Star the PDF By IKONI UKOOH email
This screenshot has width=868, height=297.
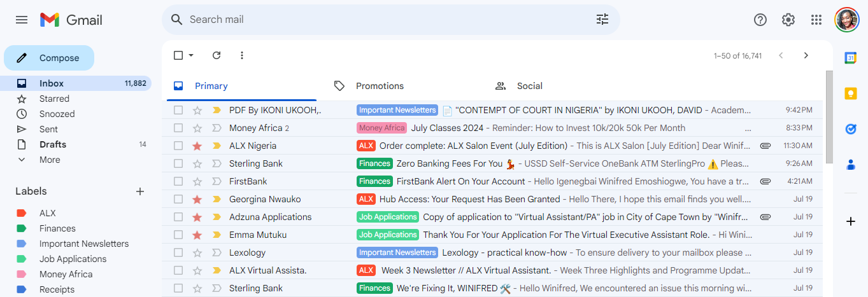pos(197,110)
